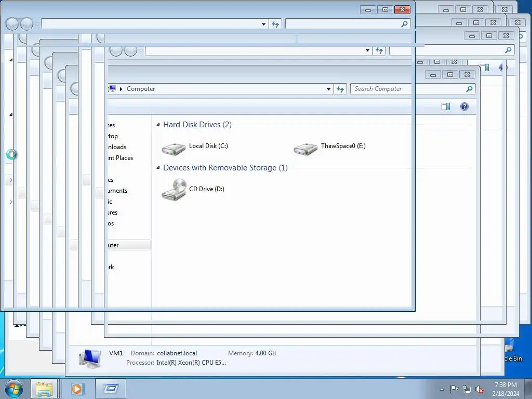The height and width of the screenshot is (399, 532).
Task: Open the third pinned taskbar application
Action: click(111, 389)
